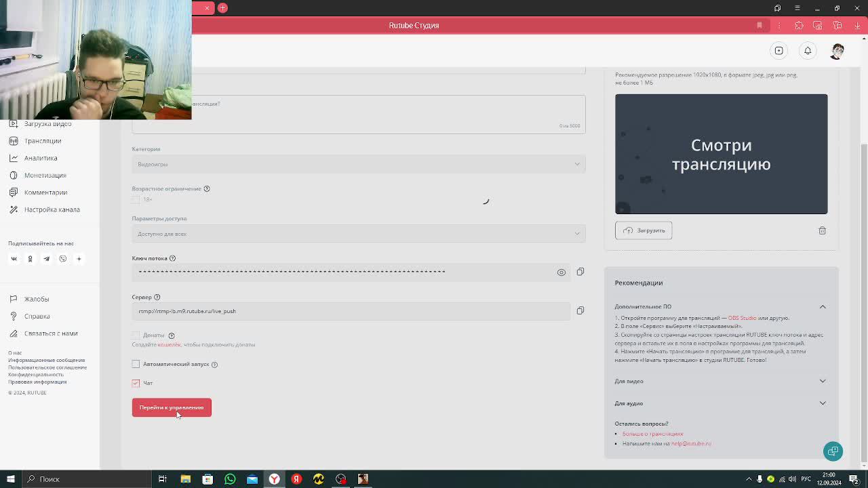Screen dimensions: 868x488
Task: Click into the stream description text area
Action: coord(359,114)
